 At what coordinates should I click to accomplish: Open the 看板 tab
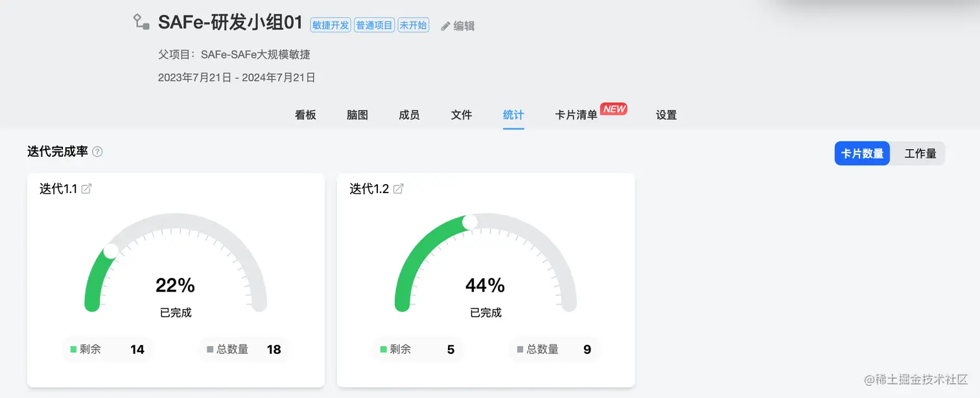pos(305,115)
